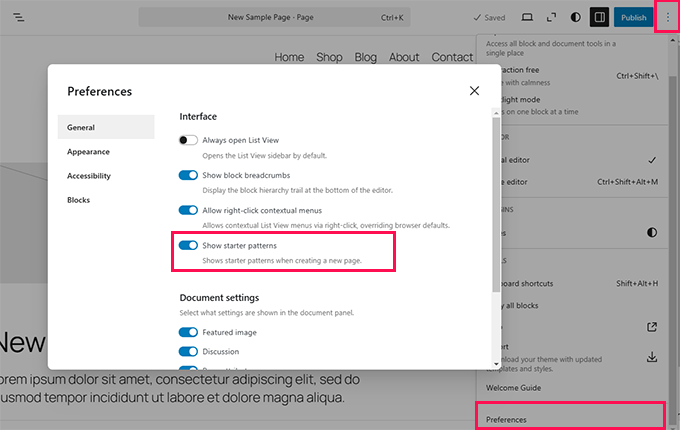Disable the Featured image toggle

pos(188,333)
